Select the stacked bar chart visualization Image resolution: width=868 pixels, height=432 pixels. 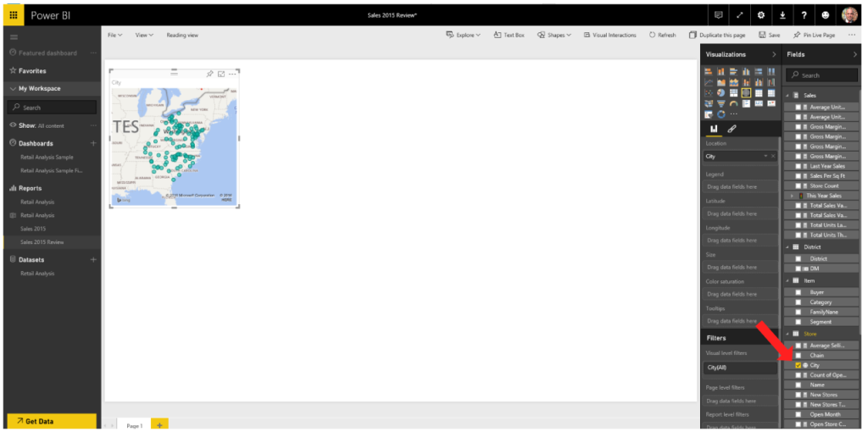click(x=709, y=71)
